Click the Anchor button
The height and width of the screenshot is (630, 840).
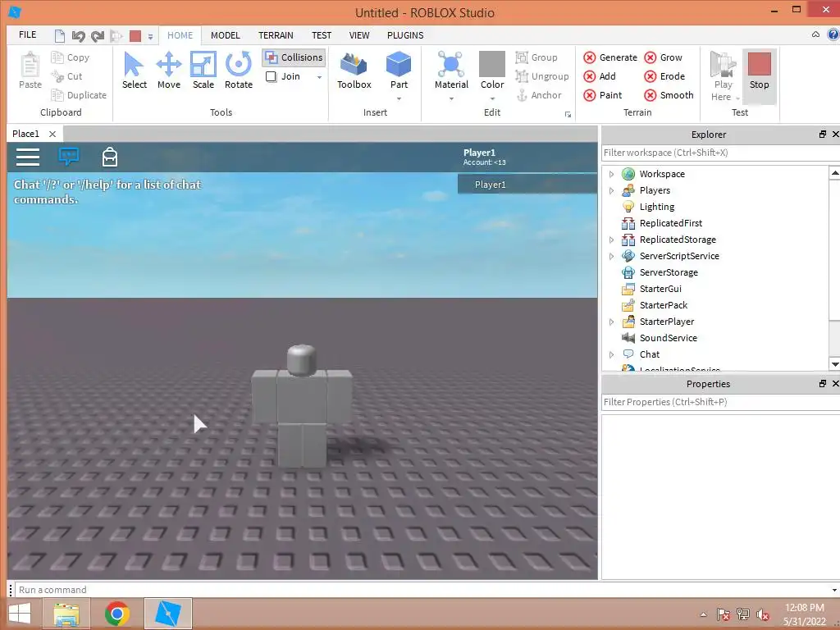point(538,95)
